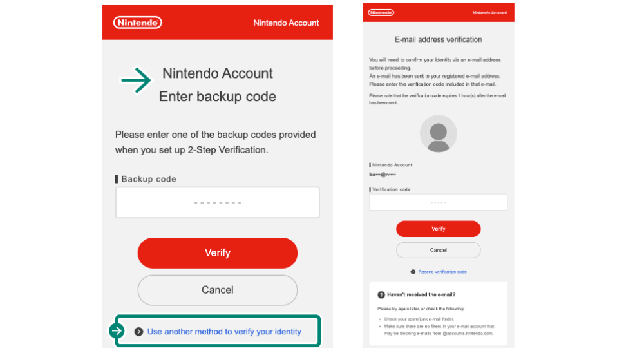
Task: Follow the Resend verification code link
Action: [x=442, y=272]
